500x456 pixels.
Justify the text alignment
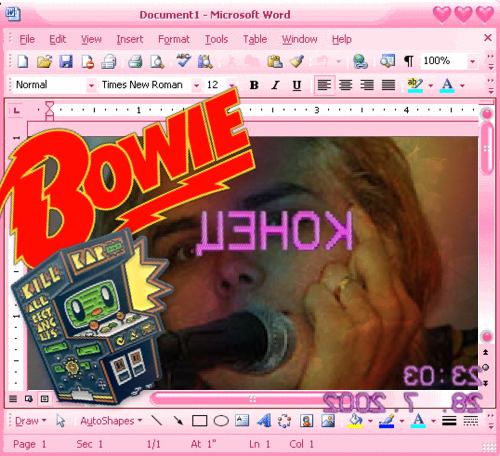tap(388, 85)
